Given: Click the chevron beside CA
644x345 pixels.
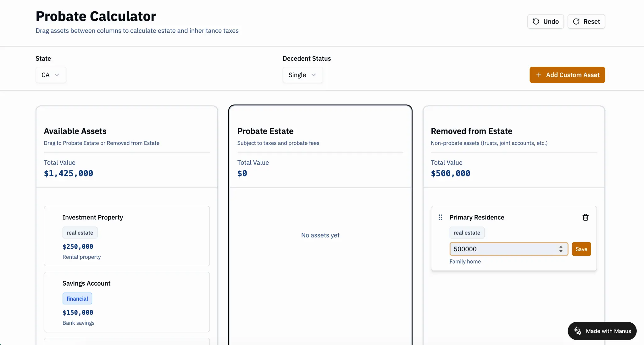Looking at the screenshot, I should point(57,75).
